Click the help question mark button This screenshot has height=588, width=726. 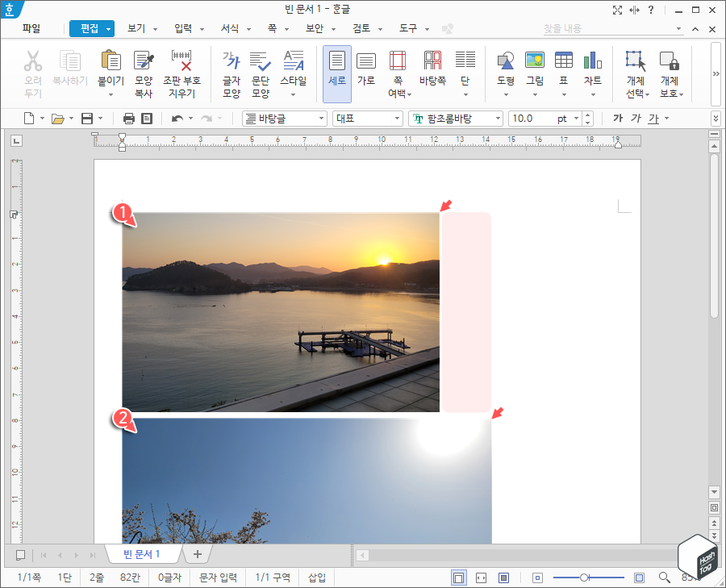point(651,10)
